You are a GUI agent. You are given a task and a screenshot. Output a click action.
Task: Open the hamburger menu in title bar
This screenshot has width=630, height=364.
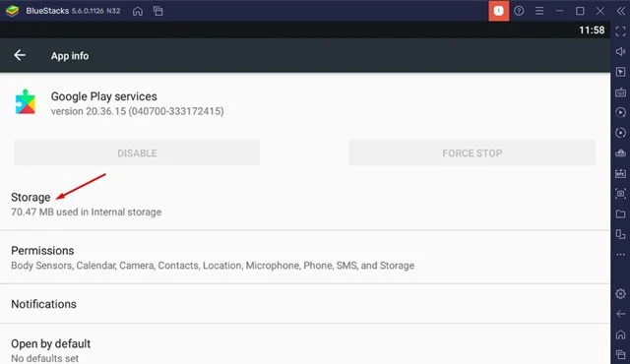pos(539,11)
